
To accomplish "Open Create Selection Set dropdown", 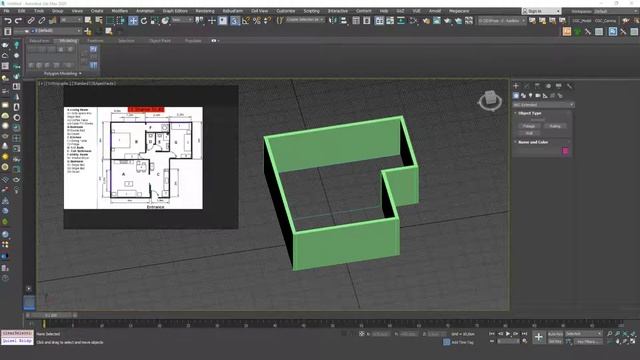I will pos(305,20).
